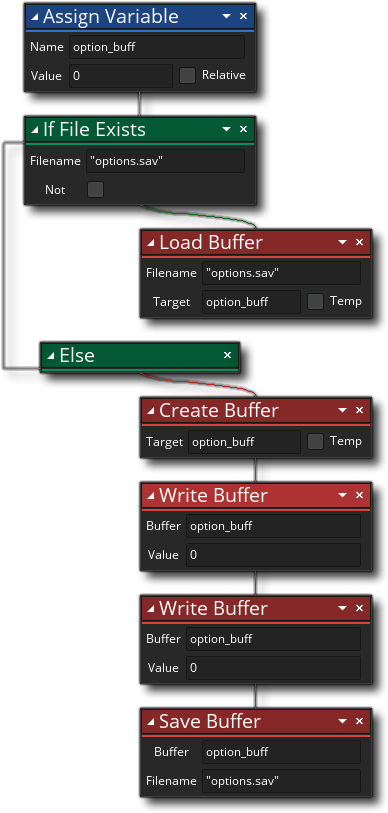This screenshot has width=388, height=813.
Task: Enable the Temp checkbox in Create Buffer
Action: click(x=315, y=442)
